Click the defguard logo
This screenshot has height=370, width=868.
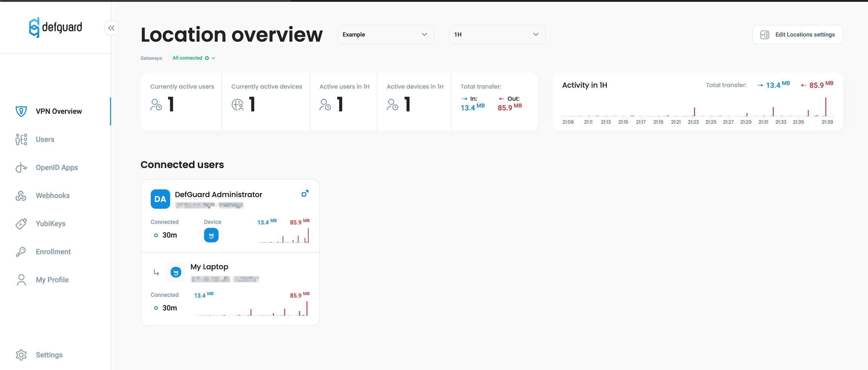(x=55, y=28)
